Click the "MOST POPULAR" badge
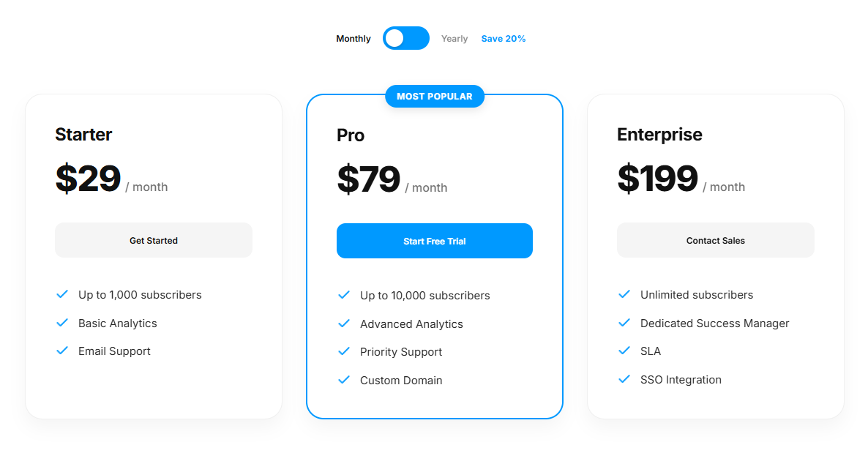The image size is (868, 475). point(434,96)
